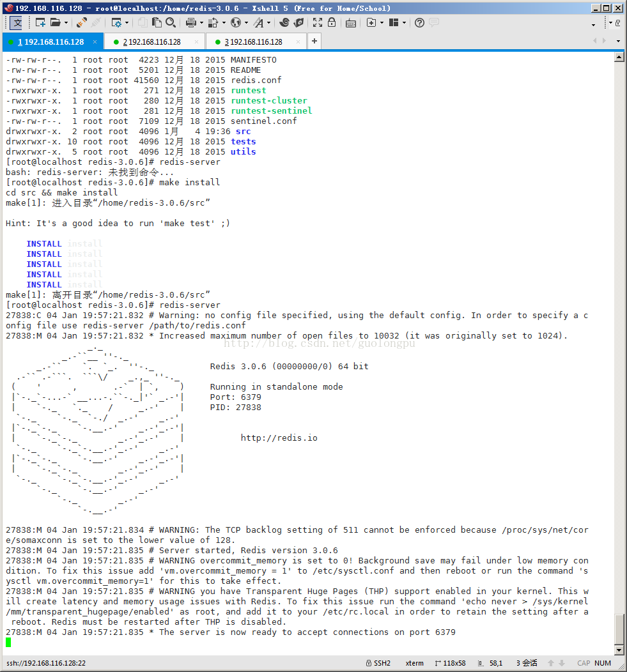
Task: Click SSH2 indicator in status bar
Action: pyautogui.click(x=378, y=663)
